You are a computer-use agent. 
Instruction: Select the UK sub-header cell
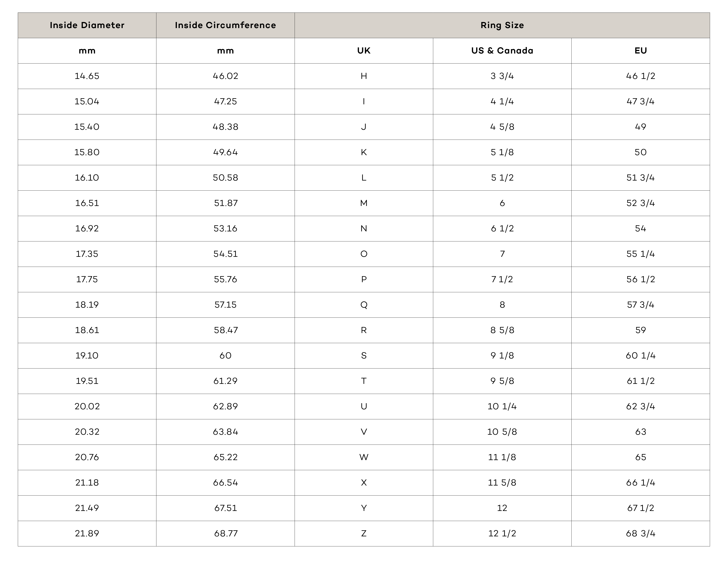[x=364, y=51]
